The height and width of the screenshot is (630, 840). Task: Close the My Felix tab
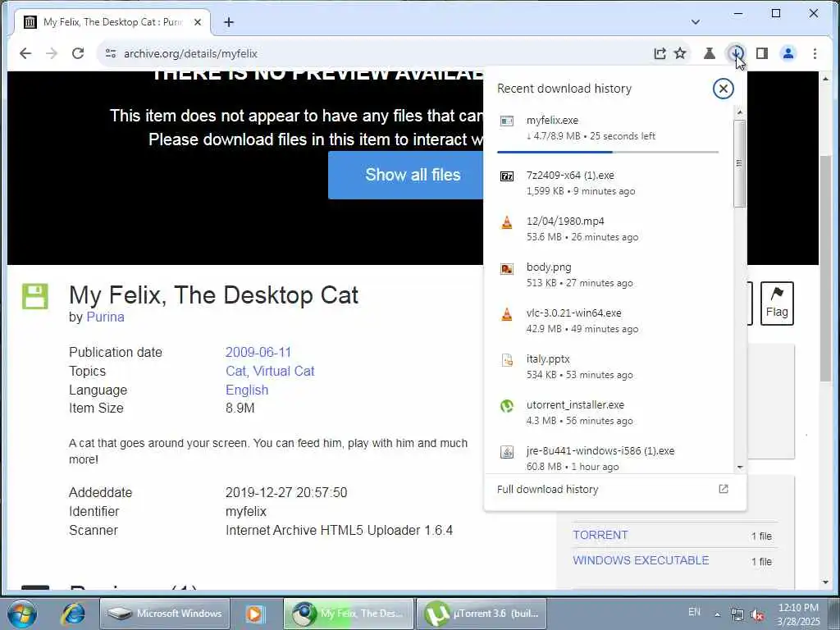(x=198, y=22)
